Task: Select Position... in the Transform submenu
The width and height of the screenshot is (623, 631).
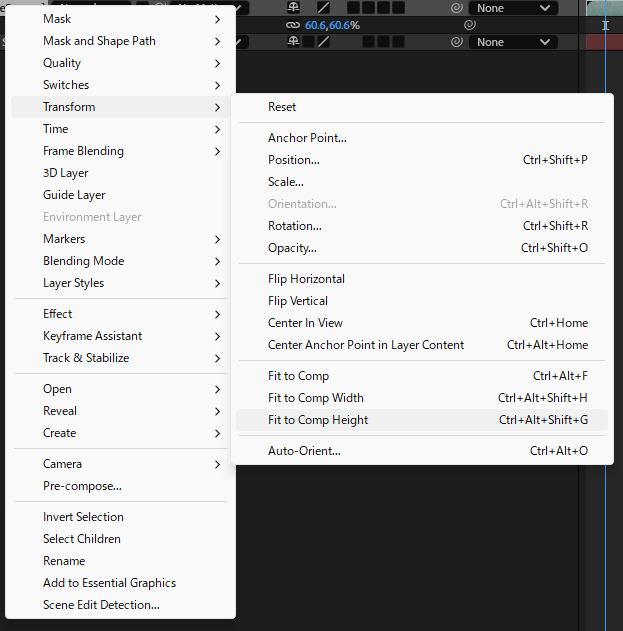Action: (x=422, y=160)
